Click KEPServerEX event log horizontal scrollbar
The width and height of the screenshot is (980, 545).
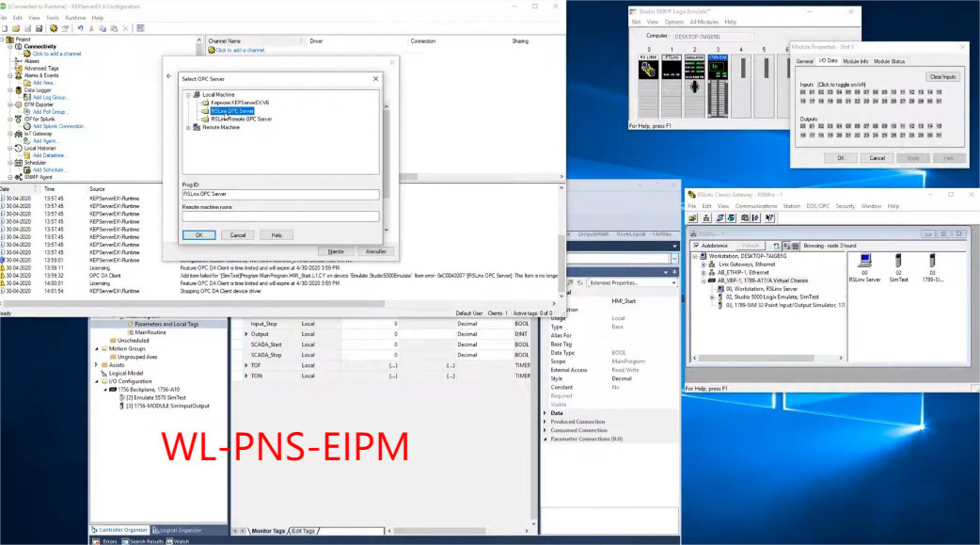194,303
